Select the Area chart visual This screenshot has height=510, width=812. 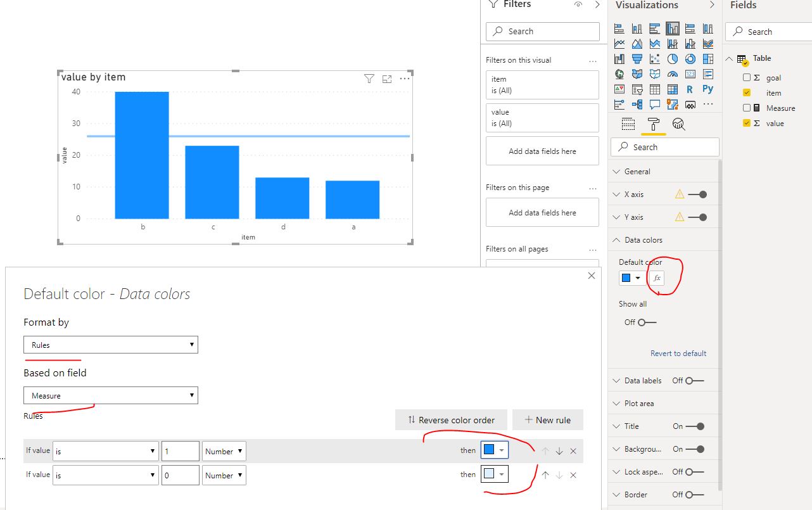[637, 44]
